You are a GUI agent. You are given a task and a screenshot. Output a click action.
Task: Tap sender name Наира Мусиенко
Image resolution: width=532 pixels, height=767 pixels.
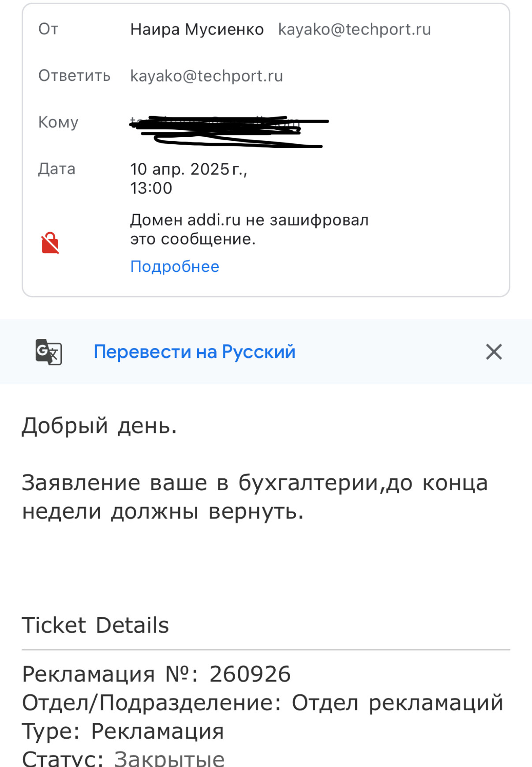(197, 30)
